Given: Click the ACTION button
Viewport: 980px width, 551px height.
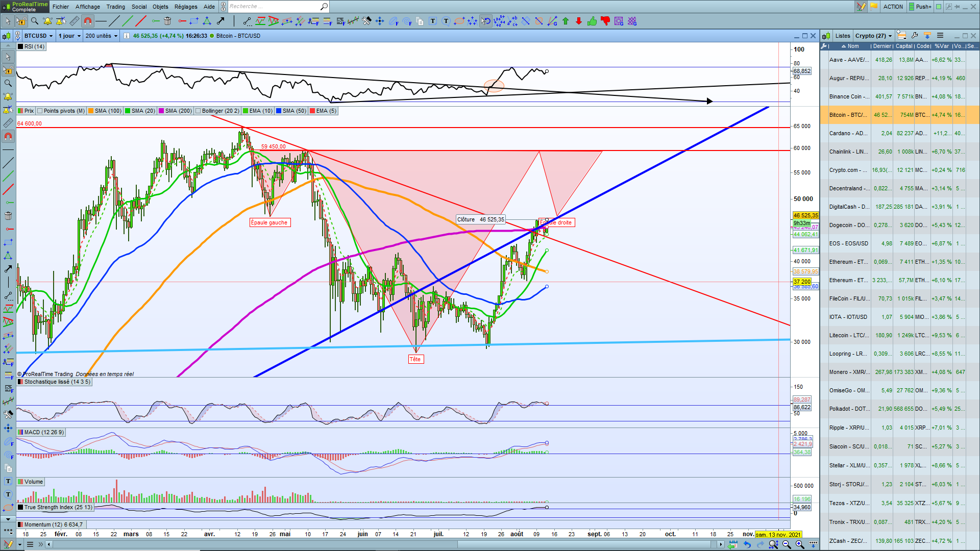Looking at the screenshot, I should coord(893,7).
